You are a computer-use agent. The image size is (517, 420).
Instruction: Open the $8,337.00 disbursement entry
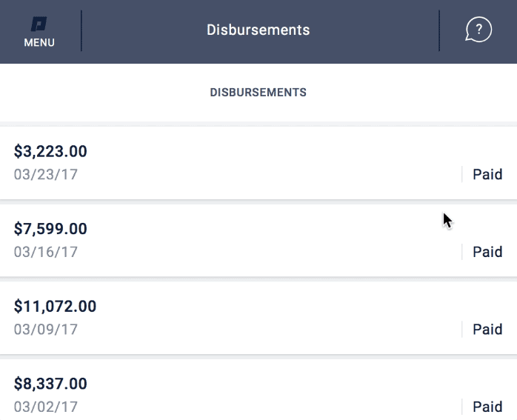(258, 390)
